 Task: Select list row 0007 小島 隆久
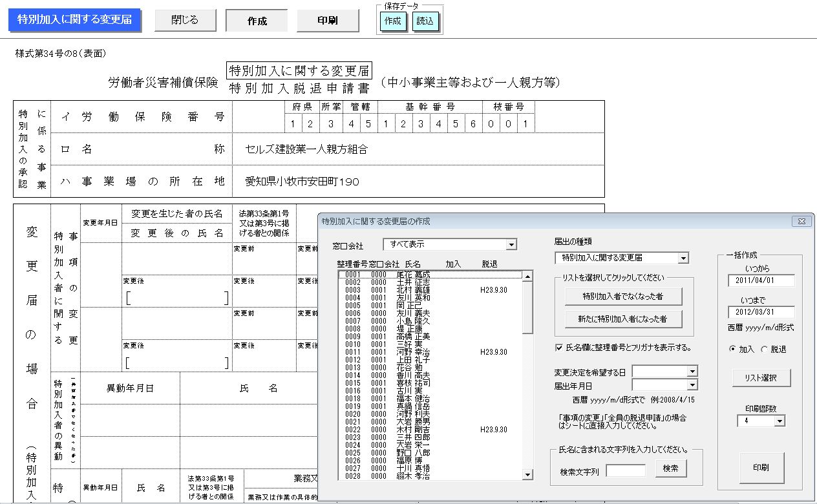(x=430, y=321)
